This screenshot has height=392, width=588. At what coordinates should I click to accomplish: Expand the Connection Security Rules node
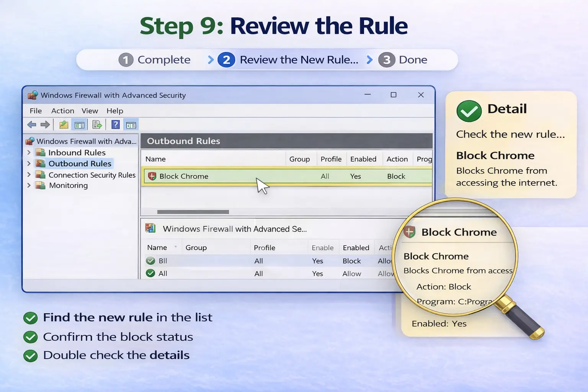29,175
